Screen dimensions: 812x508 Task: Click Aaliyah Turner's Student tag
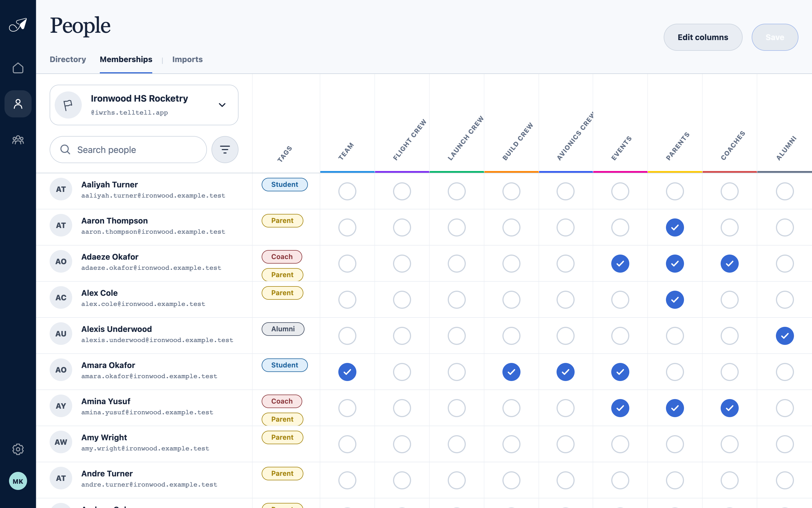[x=284, y=185]
